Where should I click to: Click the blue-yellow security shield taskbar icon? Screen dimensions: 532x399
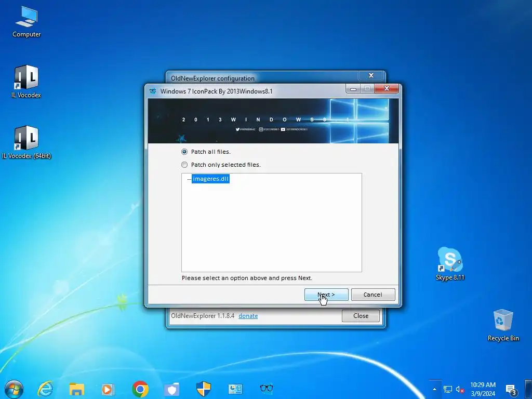[204, 389]
